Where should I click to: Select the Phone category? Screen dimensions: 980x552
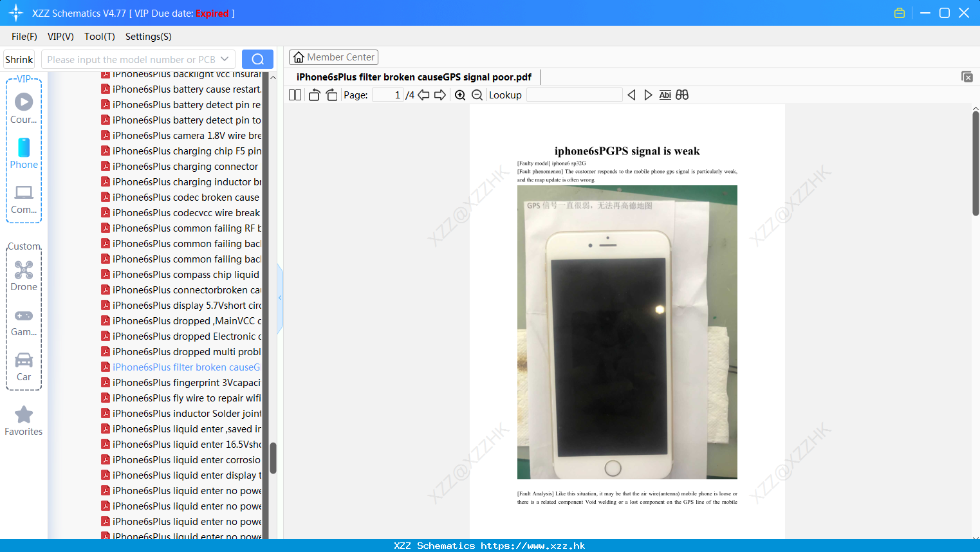(x=24, y=154)
